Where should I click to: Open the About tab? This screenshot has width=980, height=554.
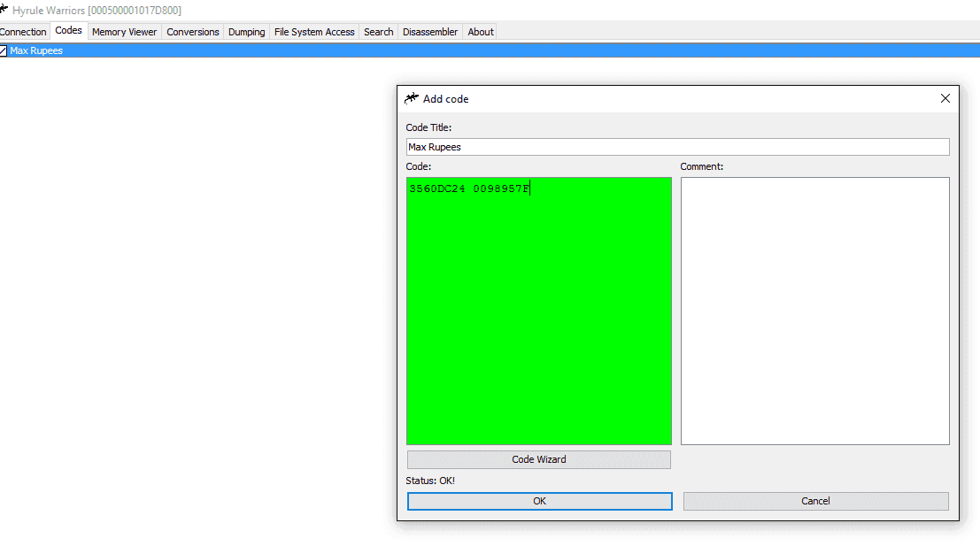click(481, 32)
